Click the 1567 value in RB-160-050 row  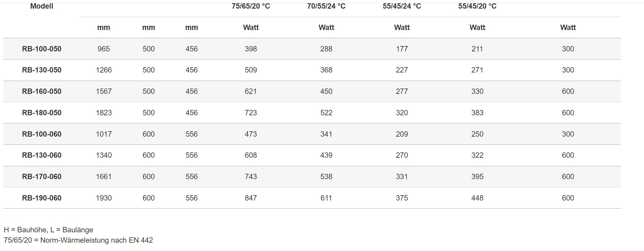(104, 91)
